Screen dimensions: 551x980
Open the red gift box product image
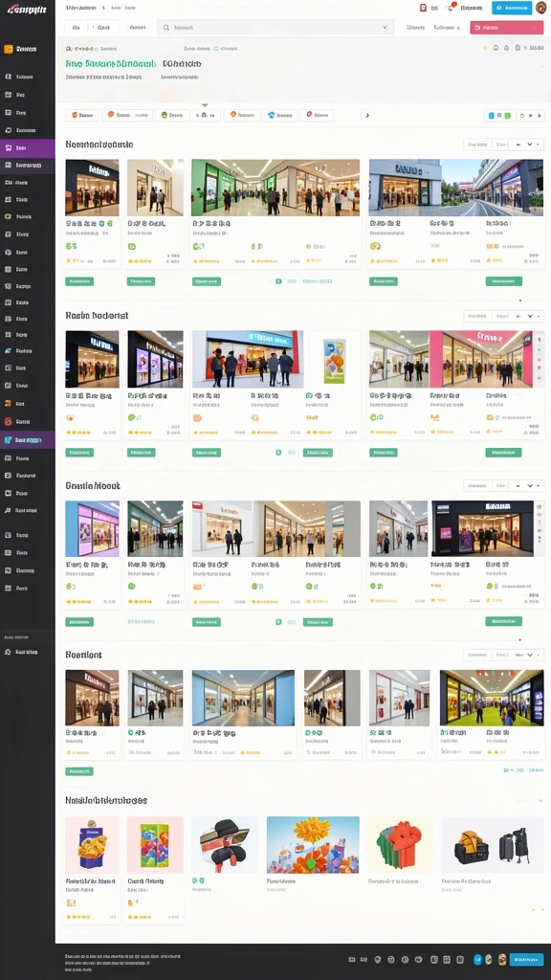(400, 844)
